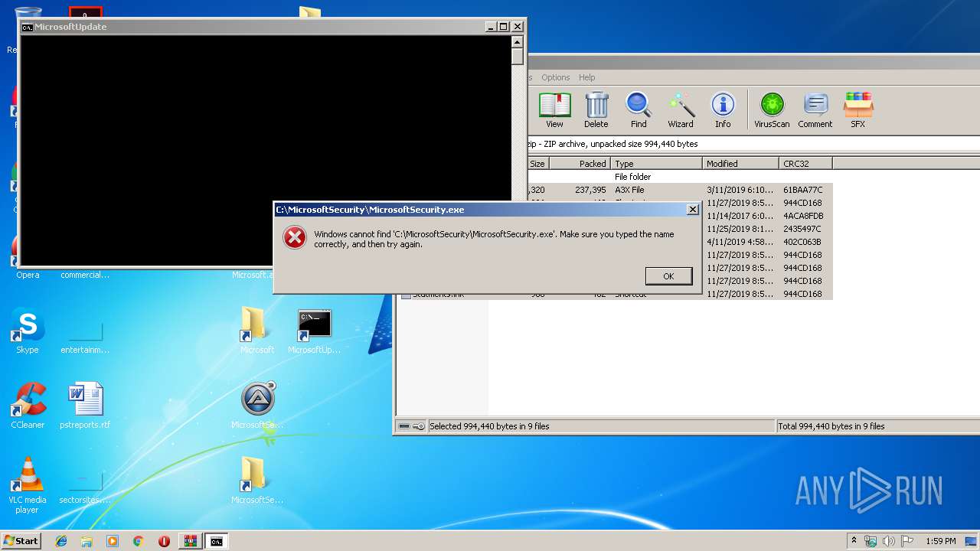Click the 1:59 PM system clock
The width and height of the screenshot is (980, 551).
coord(940,541)
